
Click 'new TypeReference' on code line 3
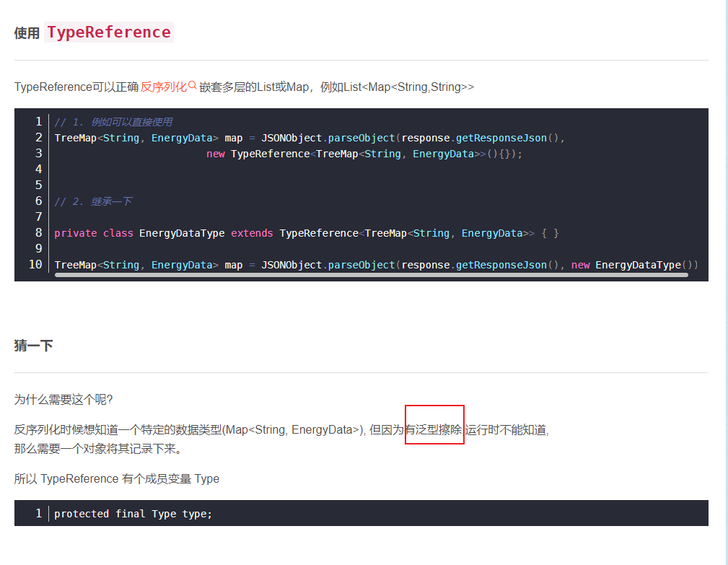pos(259,154)
